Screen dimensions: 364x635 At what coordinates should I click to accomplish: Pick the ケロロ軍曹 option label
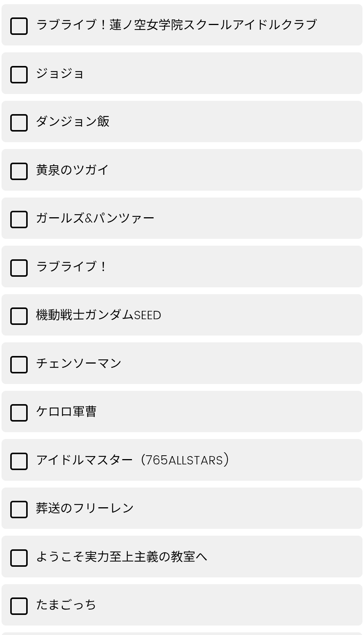[66, 412]
